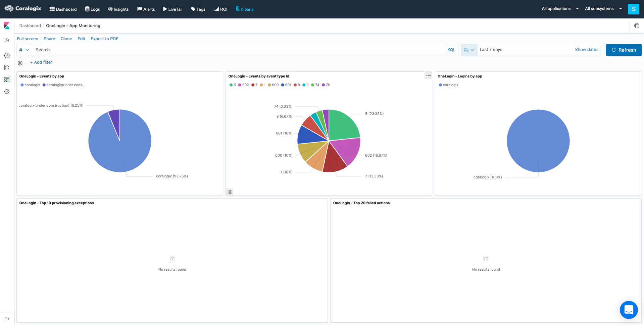This screenshot has width=644, height=325.
Task: Open the Alerts page
Action: (146, 9)
